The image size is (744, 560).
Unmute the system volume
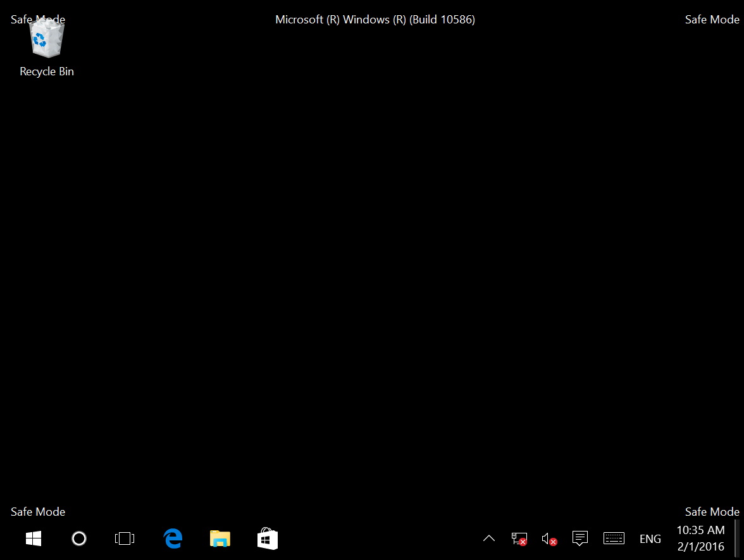(549, 538)
